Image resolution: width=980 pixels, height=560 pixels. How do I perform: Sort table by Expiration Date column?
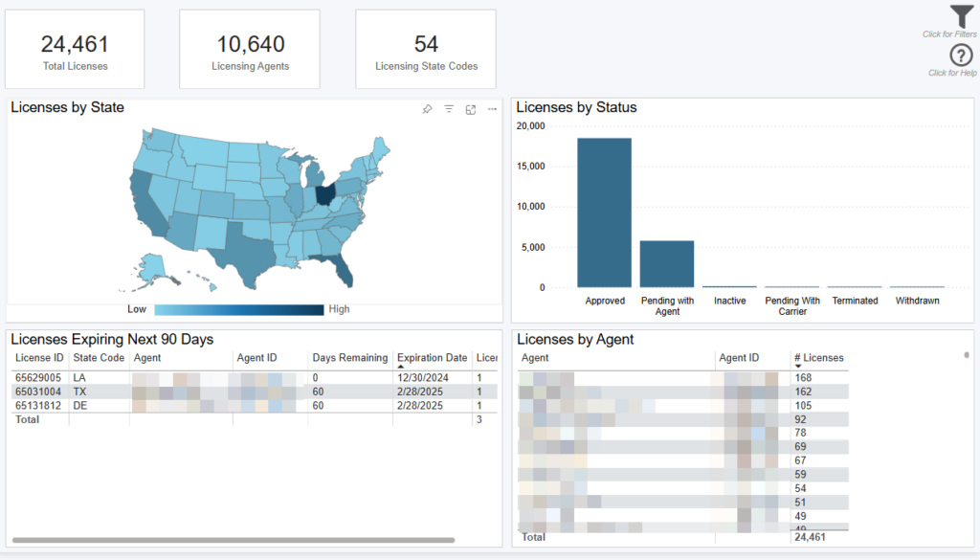click(x=432, y=358)
